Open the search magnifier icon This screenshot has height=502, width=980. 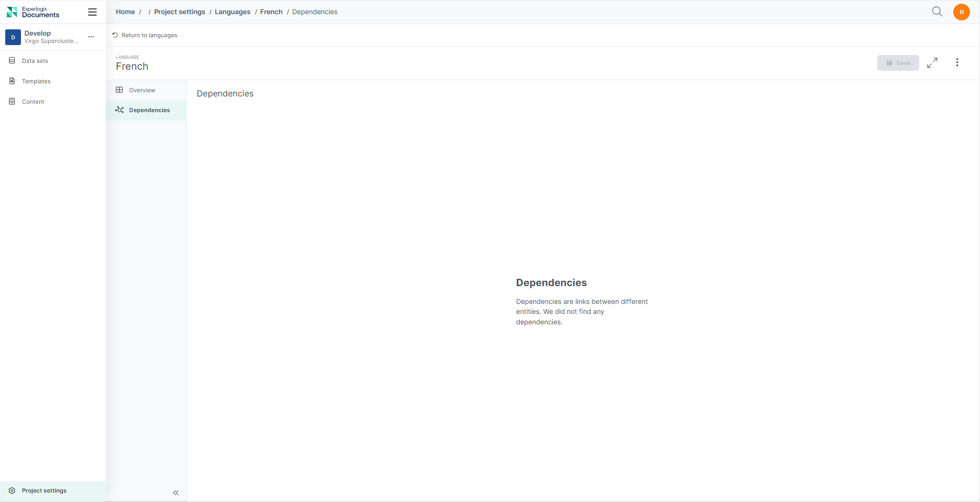[x=937, y=12]
